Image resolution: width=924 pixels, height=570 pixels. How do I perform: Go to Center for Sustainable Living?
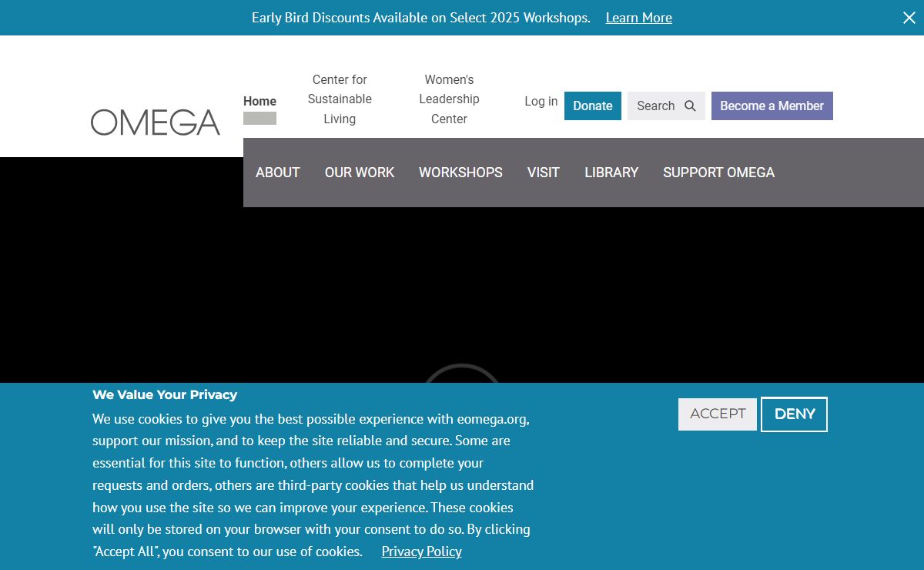[x=340, y=99]
